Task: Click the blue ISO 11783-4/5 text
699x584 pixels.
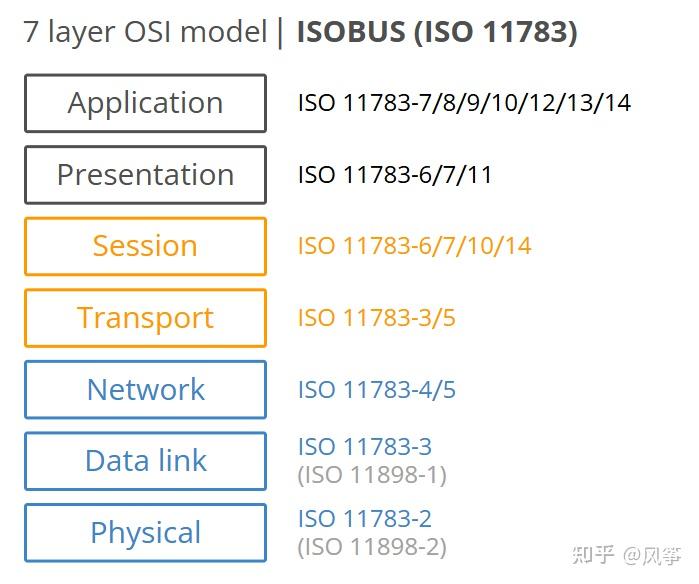Action: pos(377,390)
